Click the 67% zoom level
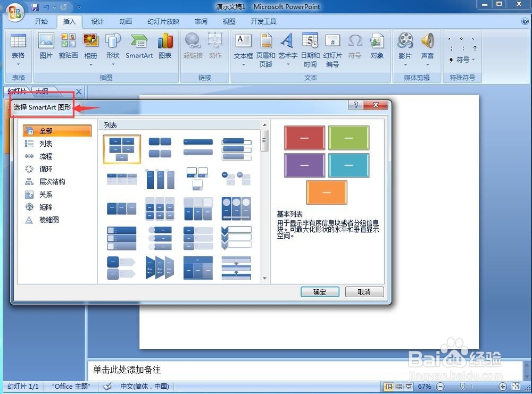Screen dimensions: 532x394 [x=425, y=387]
